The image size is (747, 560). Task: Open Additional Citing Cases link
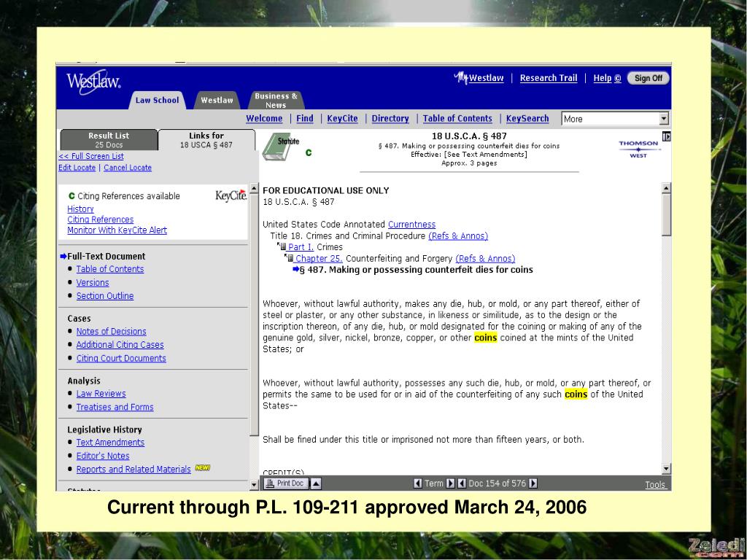point(120,345)
